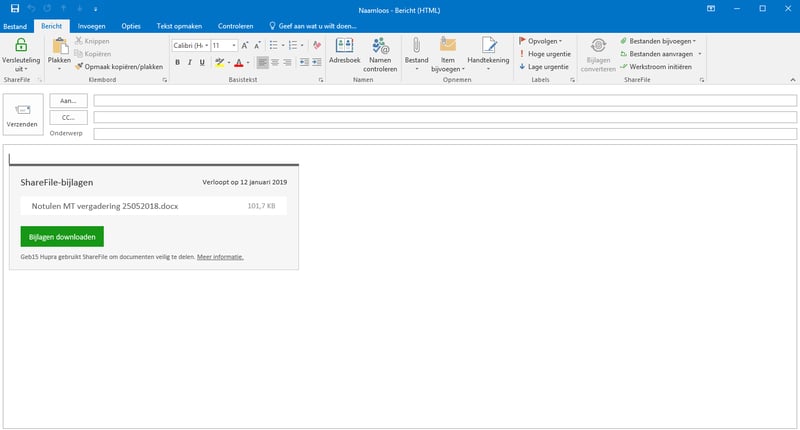
Task: Open the dropdown arrow beside Bestanden aanvragen
Action: click(x=700, y=54)
